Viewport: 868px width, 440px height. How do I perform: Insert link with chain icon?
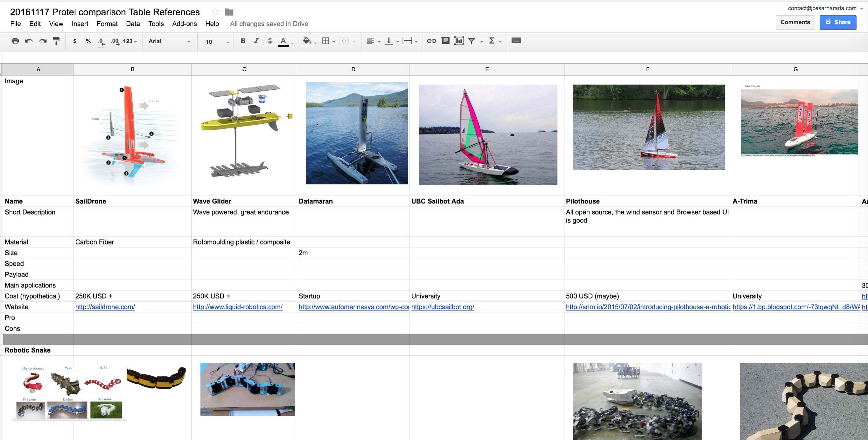click(431, 41)
